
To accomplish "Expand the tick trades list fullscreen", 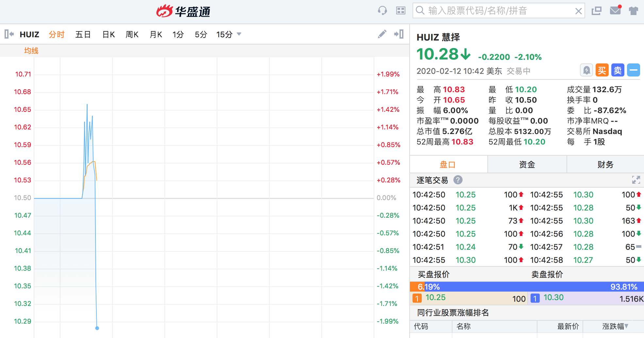I will click(x=636, y=180).
